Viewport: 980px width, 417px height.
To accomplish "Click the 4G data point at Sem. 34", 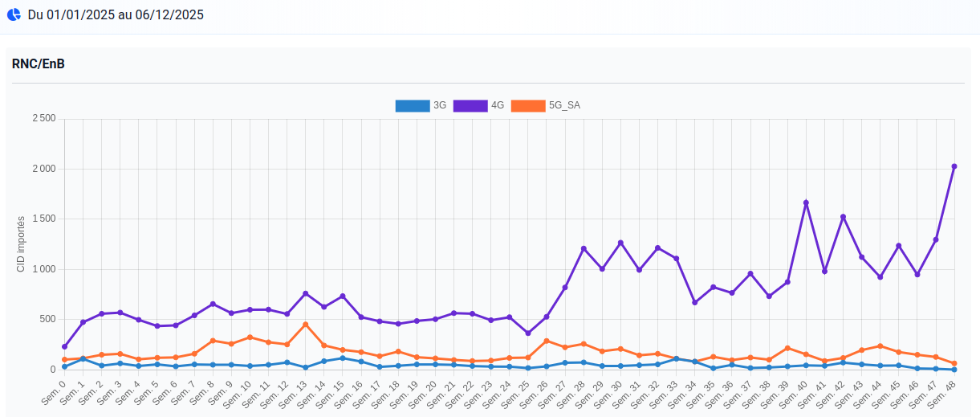I will (x=695, y=302).
